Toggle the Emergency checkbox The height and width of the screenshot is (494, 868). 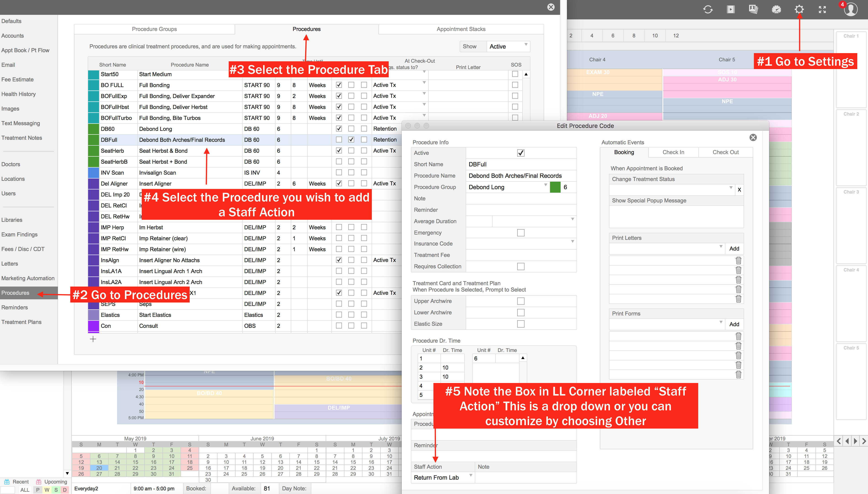pos(521,233)
